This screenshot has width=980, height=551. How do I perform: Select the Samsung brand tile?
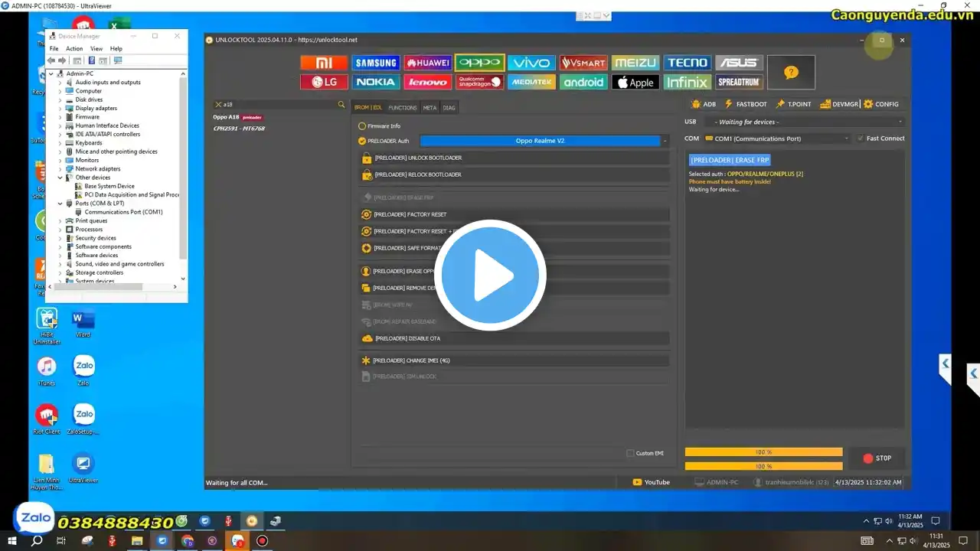(376, 63)
